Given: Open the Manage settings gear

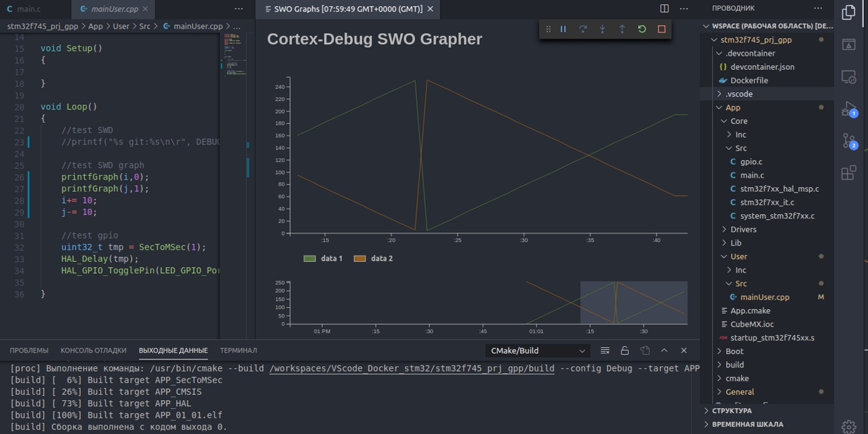Looking at the screenshot, I should 848,427.
